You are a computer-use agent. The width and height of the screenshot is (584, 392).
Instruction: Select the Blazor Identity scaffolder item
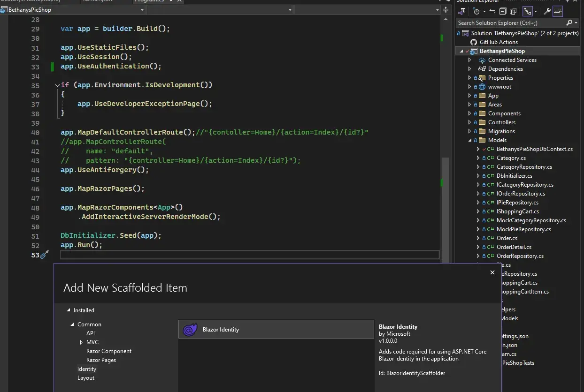276,330
